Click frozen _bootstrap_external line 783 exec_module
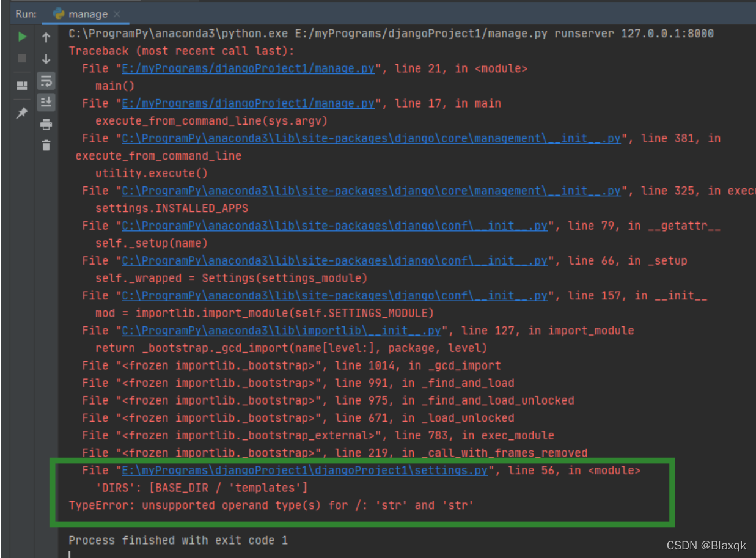This screenshot has width=756, height=558. (x=318, y=435)
